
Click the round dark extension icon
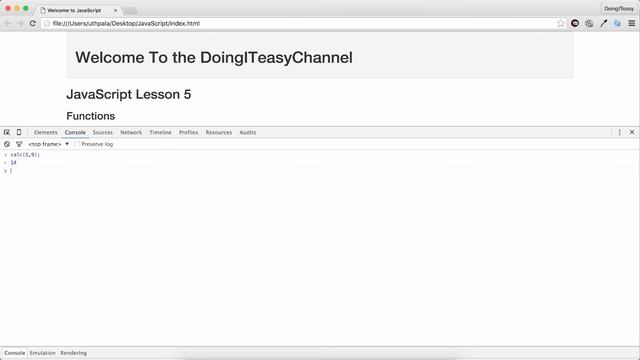pyautogui.click(x=575, y=23)
